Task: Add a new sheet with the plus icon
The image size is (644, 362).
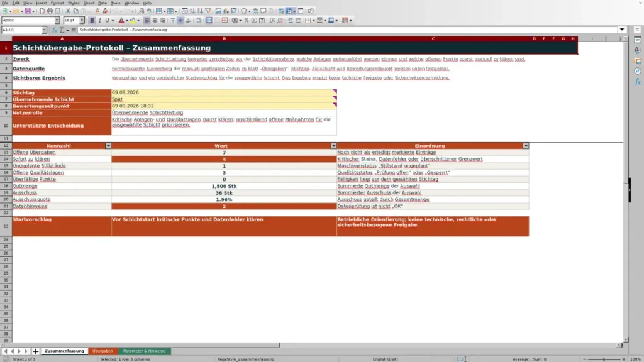Action: (x=35, y=351)
